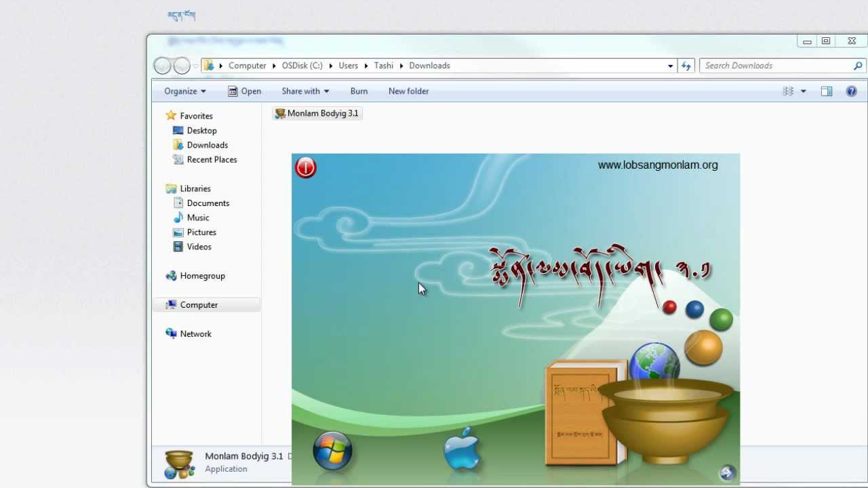This screenshot has width=868, height=488.
Task: Open the view options dropdown arrow
Action: pos(804,91)
